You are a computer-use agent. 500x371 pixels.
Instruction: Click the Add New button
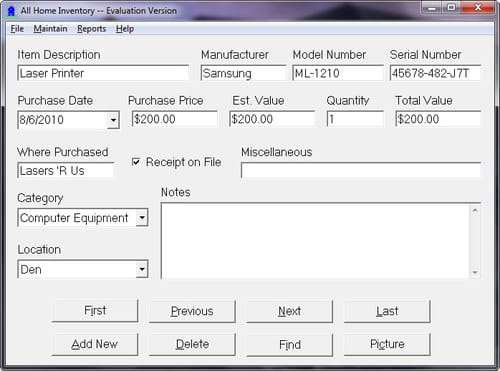pyautogui.click(x=95, y=344)
